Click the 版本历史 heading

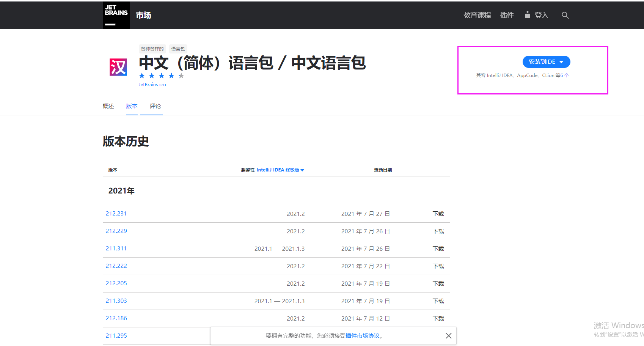[126, 142]
